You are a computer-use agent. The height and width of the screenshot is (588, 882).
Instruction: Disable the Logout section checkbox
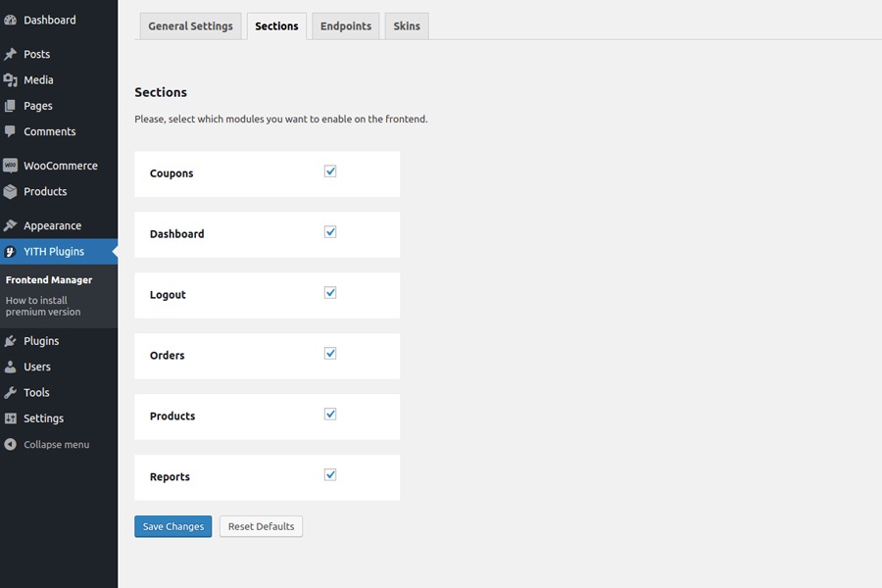click(330, 293)
